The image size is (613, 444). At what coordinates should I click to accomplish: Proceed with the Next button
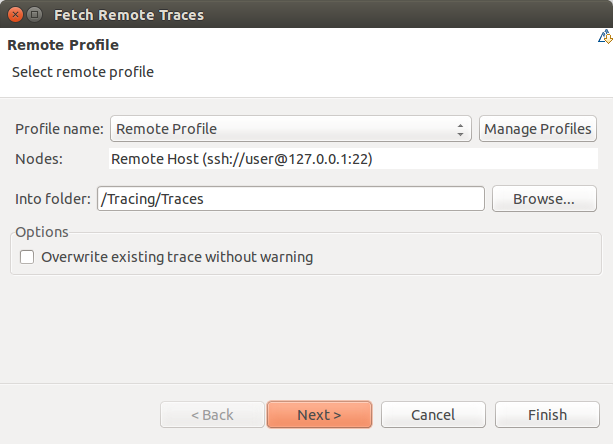[319, 415]
